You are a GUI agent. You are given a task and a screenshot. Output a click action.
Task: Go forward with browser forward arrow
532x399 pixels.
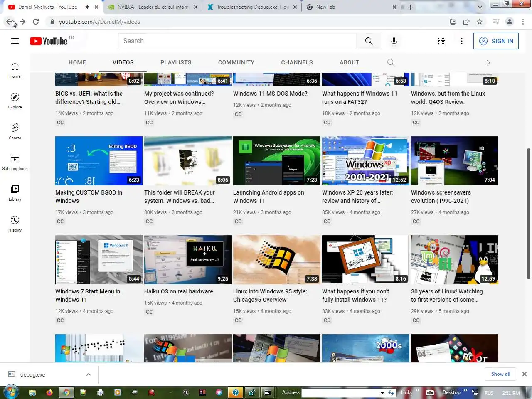coord(22,22)
